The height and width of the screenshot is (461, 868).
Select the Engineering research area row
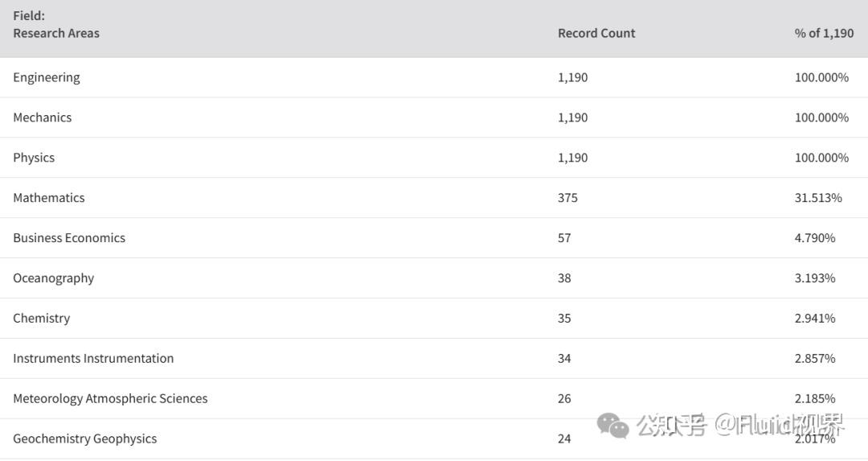point(47,77)
